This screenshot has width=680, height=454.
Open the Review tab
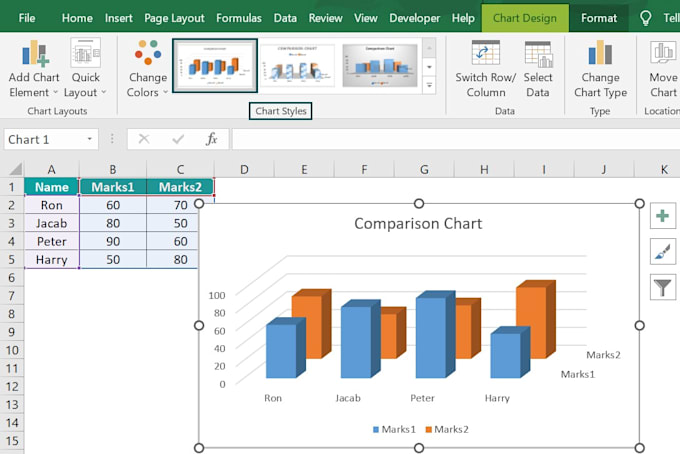click(x=326, y=18)
